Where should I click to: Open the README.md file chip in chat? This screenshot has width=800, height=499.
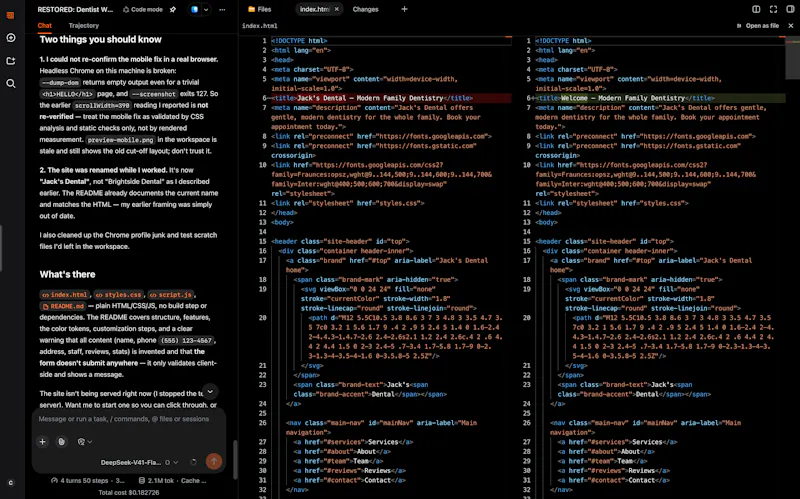coord(63,306)
